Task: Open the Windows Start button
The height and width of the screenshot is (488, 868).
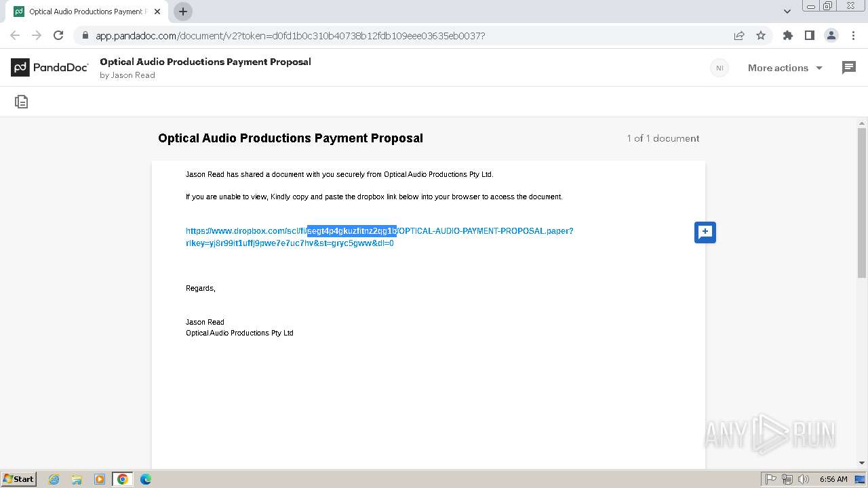Action: [18, 479]
